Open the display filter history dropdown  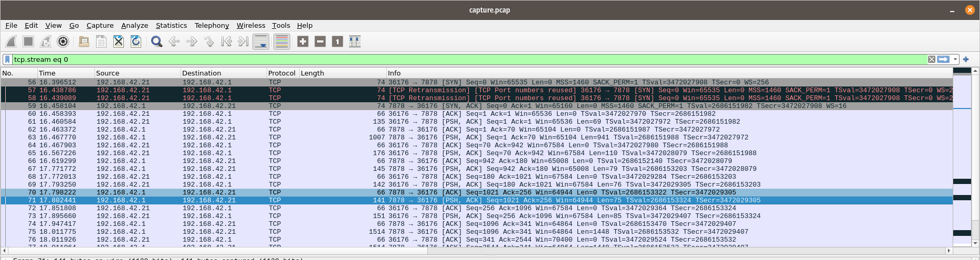click(955, 59)
